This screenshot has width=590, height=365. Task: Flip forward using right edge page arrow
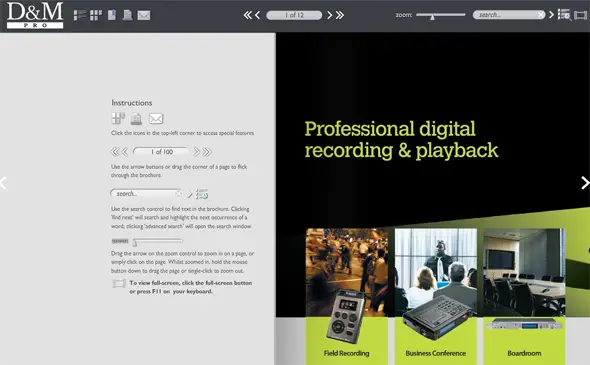click(x=585, y=183)
